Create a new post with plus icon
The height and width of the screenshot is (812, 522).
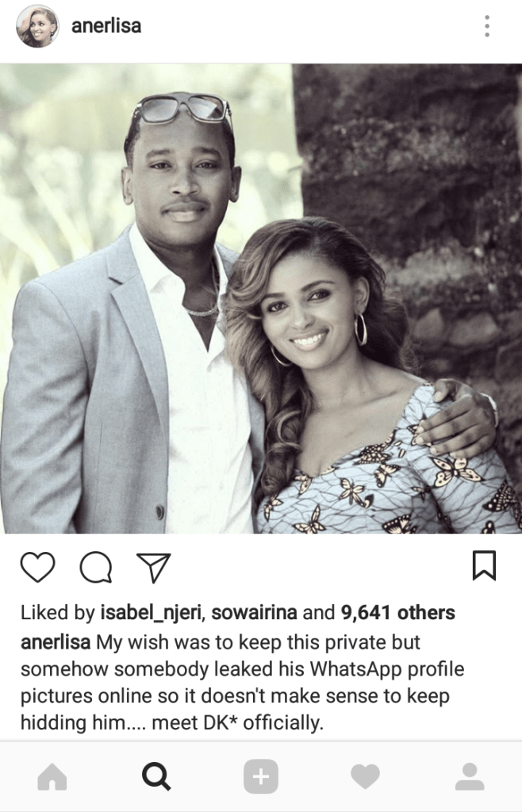point(261,777)
